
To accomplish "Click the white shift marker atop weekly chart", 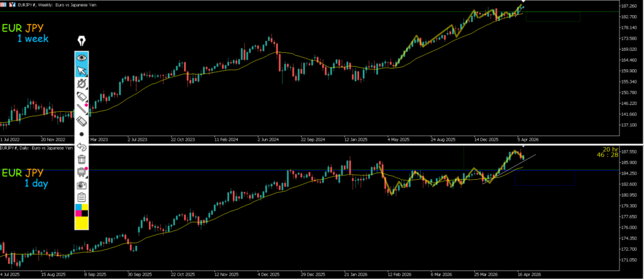I will pyautogui.click(x=523, y=3).
